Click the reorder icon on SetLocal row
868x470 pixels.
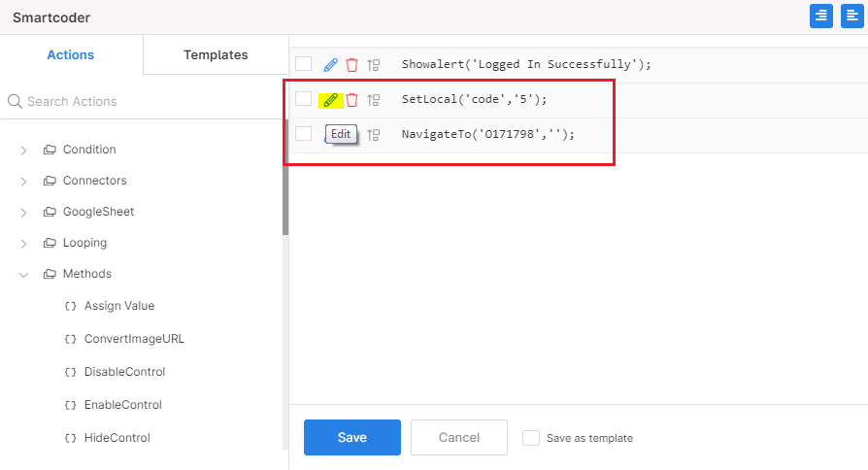pos(374,100)
